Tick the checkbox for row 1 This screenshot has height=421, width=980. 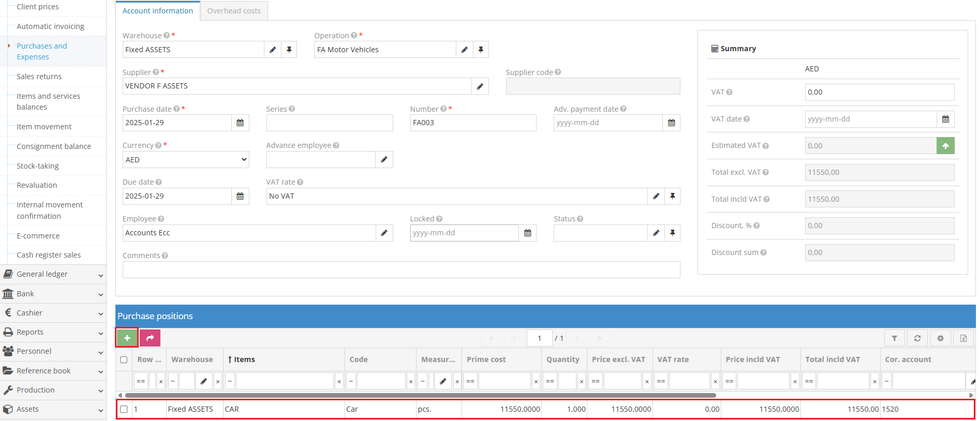(x=124, y=409)
